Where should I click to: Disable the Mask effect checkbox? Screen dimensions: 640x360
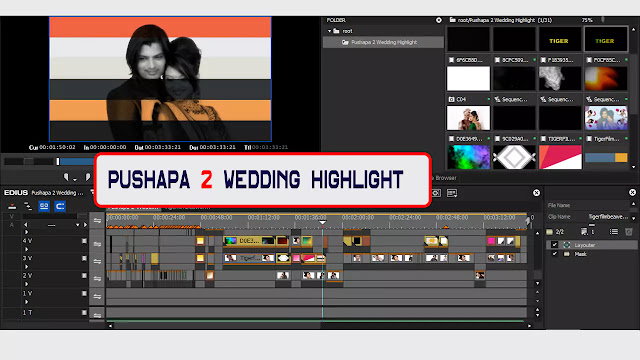[x=554, y=254]
